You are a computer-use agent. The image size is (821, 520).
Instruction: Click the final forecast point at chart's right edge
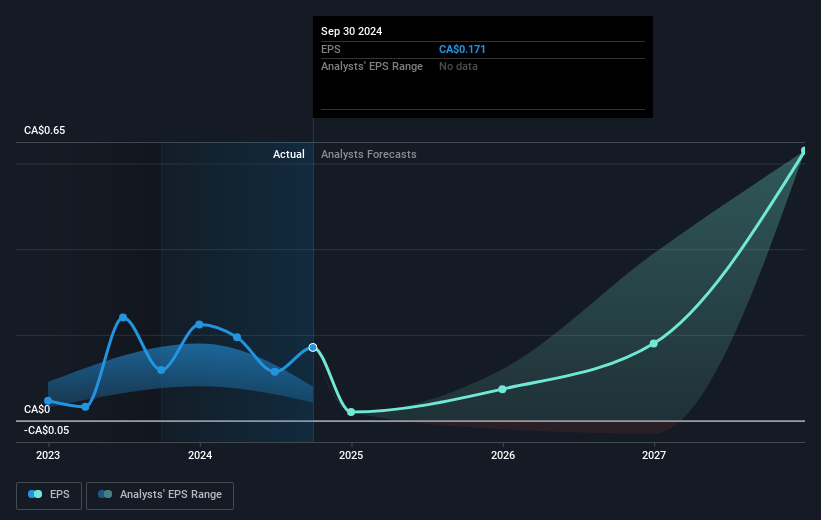(804, 151)
